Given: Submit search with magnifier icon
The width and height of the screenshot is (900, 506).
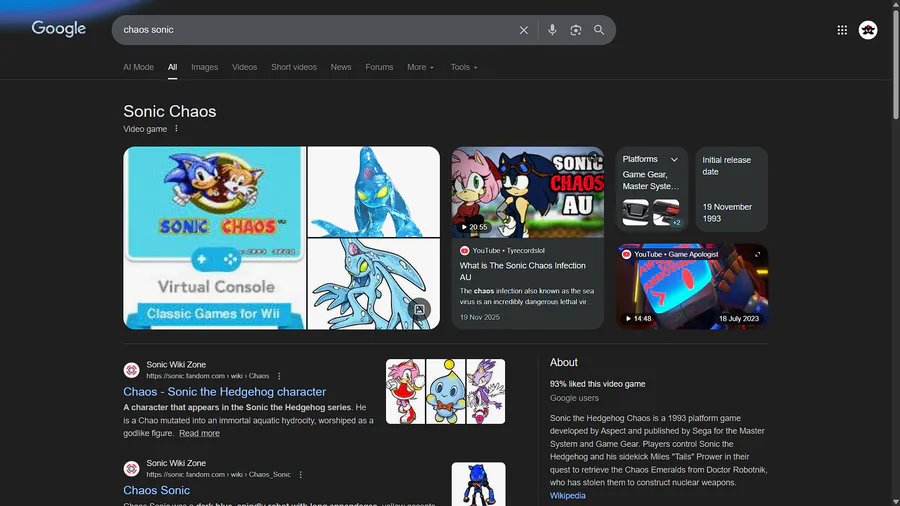Looking at the screenshot, I should pyautogui.click(x=599, y=30).
